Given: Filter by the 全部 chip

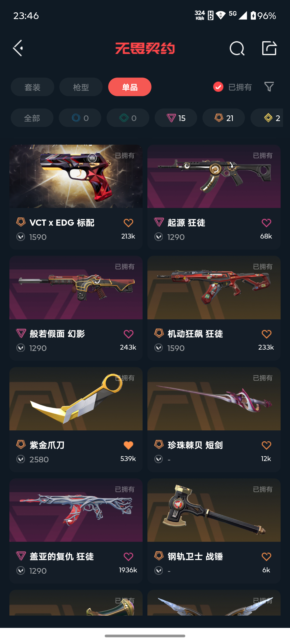Looking at the screenshot, I should coord(32,118).
